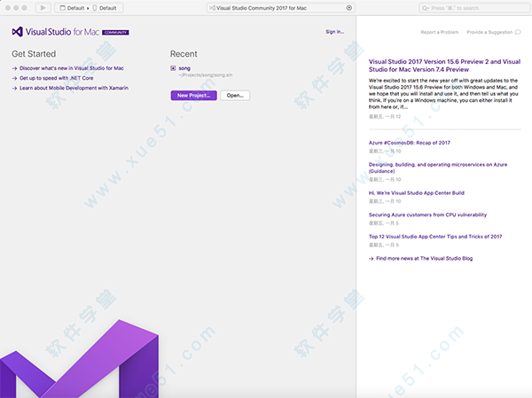Open Learn about Mobile Development with Xamarin
The height and width of the screenshot is (398, 532).
74,88
